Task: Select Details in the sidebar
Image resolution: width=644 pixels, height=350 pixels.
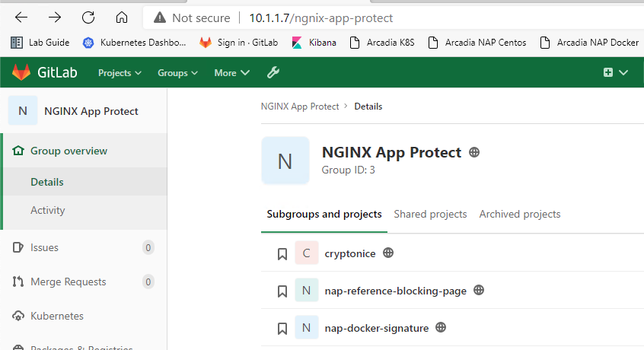Action: tap(47, 182)
